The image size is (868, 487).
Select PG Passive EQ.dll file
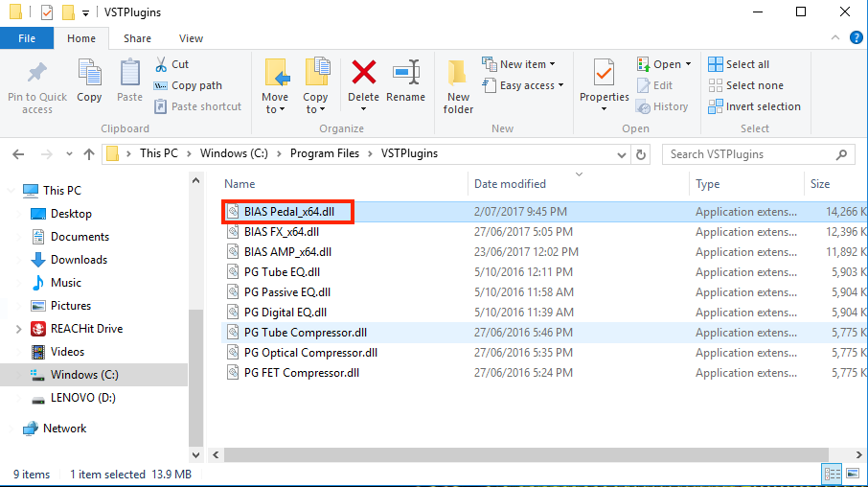[x=287, y=292]
